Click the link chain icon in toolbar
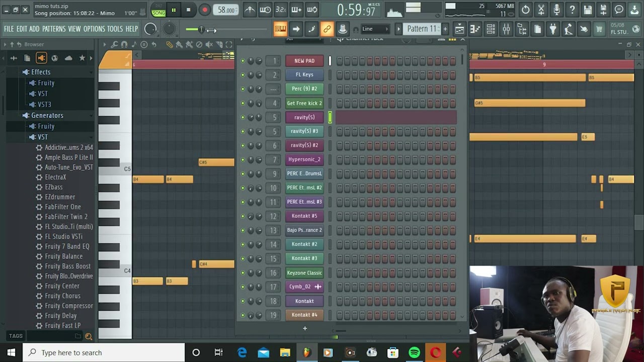 click(327, 29)
